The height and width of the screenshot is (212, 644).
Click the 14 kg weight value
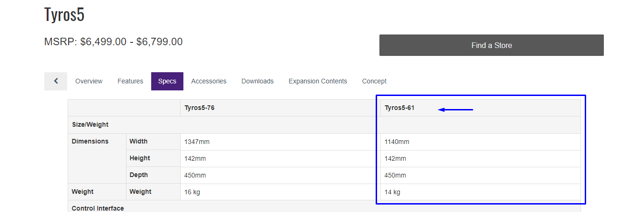pos(392,192)
